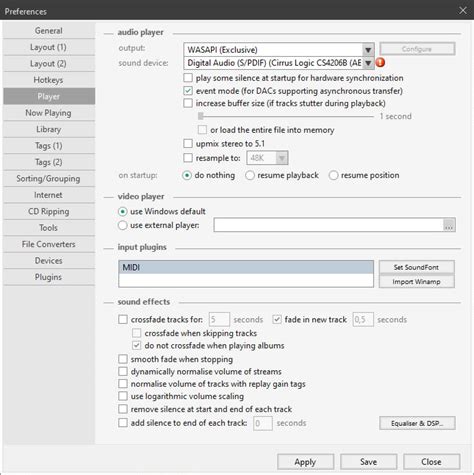Image resolution: width=474 pixels, height=475 pixels.
Task: Open the Tools section
Action: (x=49, y=228)
